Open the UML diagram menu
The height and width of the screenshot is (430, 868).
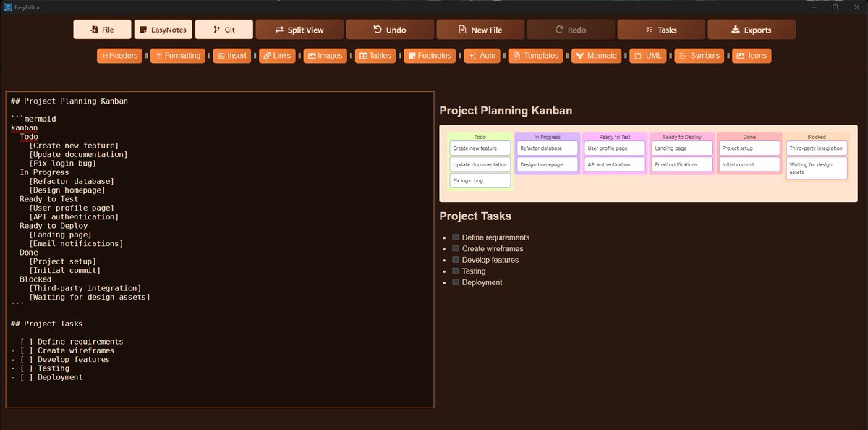point(648,56)
